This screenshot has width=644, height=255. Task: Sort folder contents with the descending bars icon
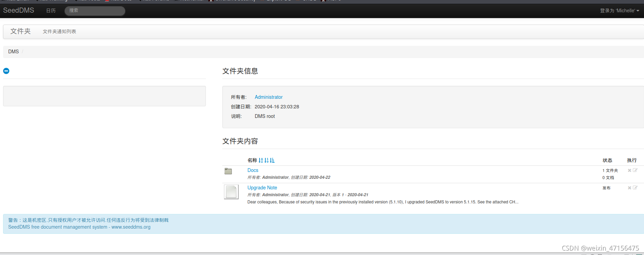click(272, 160)
